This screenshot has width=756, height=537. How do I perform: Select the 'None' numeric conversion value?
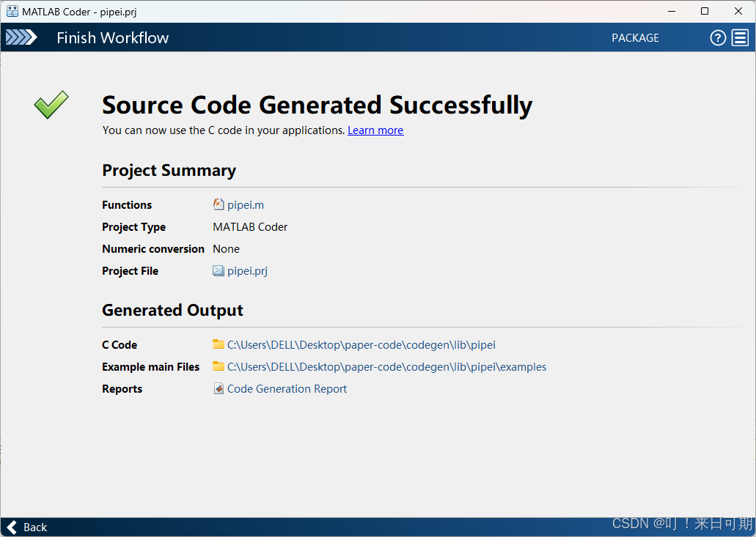226,249
